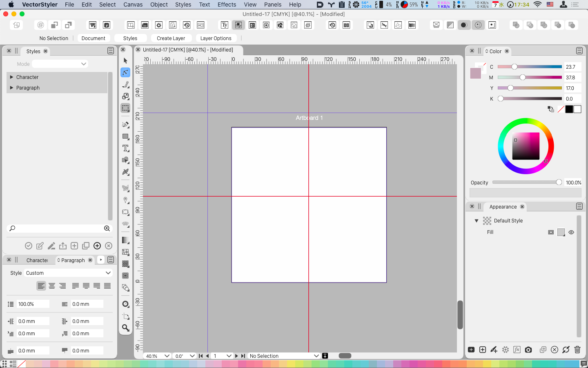Click the Create Layer button

(171, 38)
